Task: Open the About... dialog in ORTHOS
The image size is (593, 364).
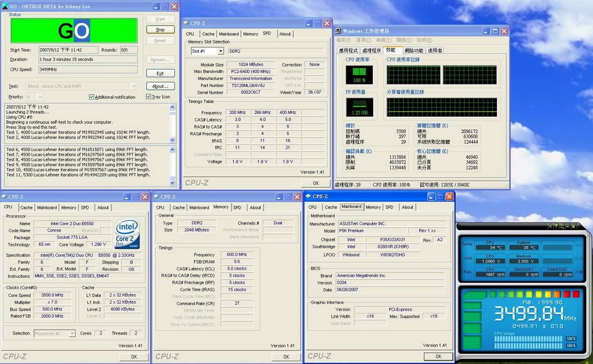Action: pyautogui.click(x=160, y=86)
